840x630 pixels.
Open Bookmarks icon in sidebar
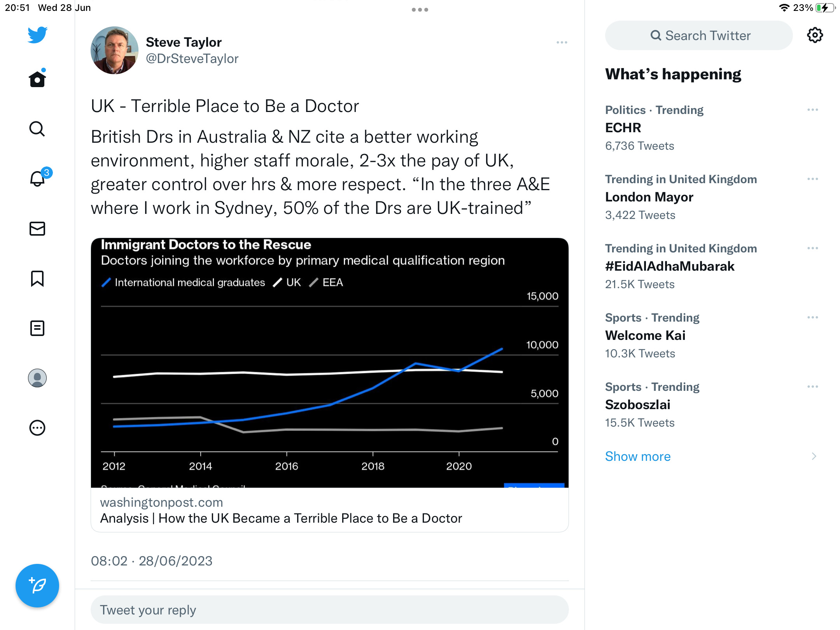[37, 278]
